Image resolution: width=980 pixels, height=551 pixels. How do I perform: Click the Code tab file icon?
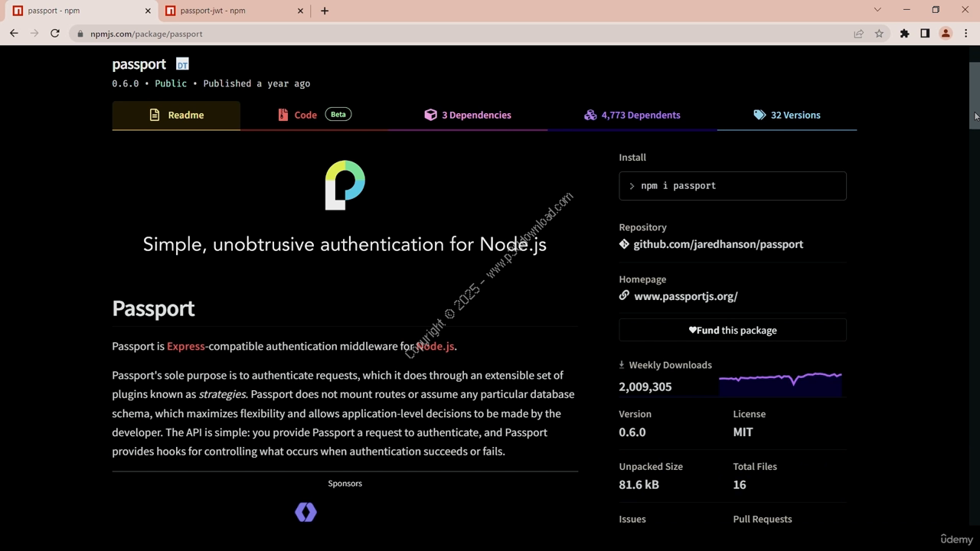pos(283,115)
